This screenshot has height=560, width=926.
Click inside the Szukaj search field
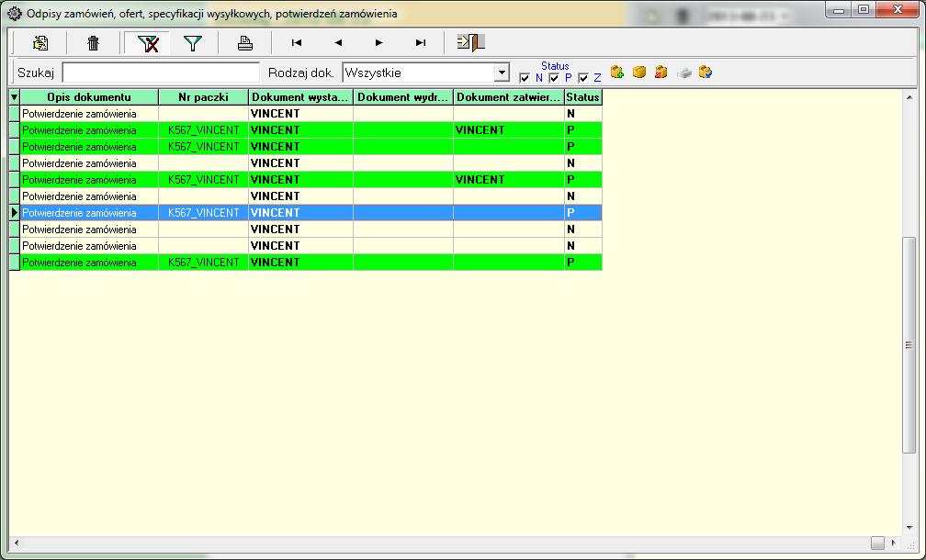pyautogui.click(x=161, y=73)
